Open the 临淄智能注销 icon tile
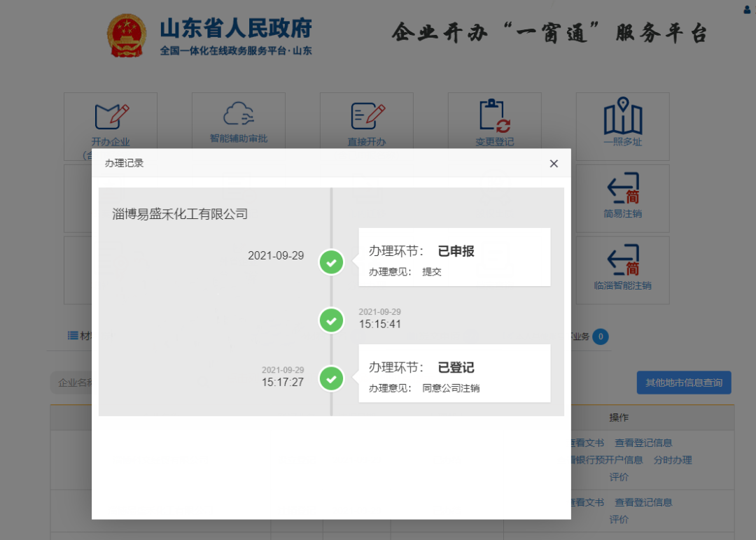 (623, 270)
